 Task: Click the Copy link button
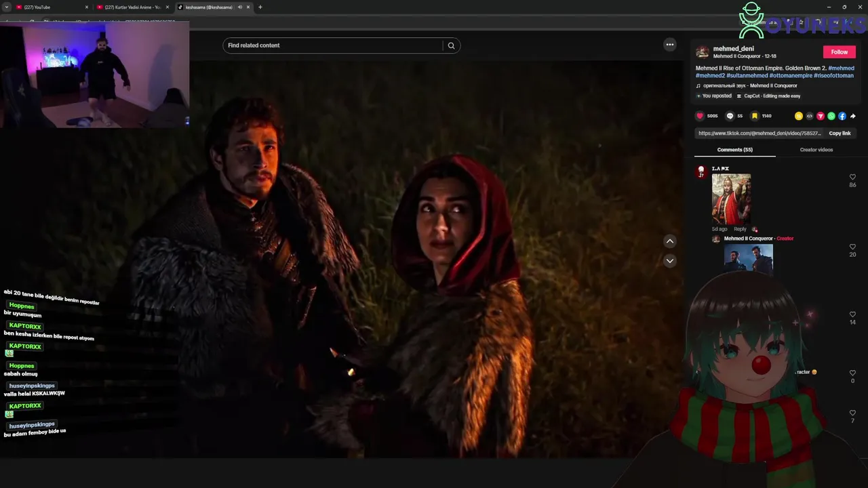coord(840,134)
